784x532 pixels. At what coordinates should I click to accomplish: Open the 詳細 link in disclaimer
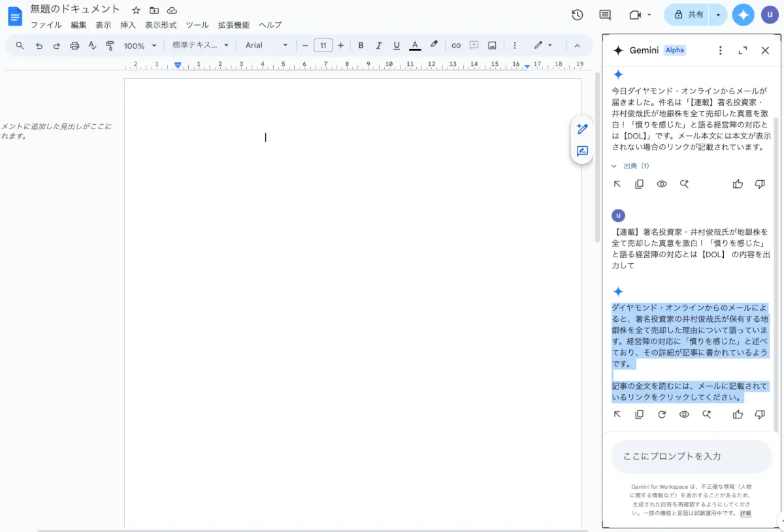click(745, 513)
